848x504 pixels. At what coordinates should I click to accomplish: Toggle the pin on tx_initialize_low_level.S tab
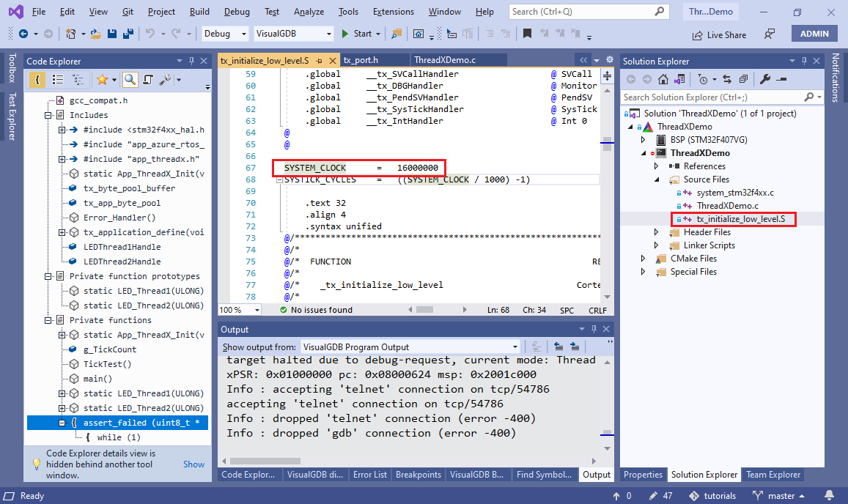(319, 61)
